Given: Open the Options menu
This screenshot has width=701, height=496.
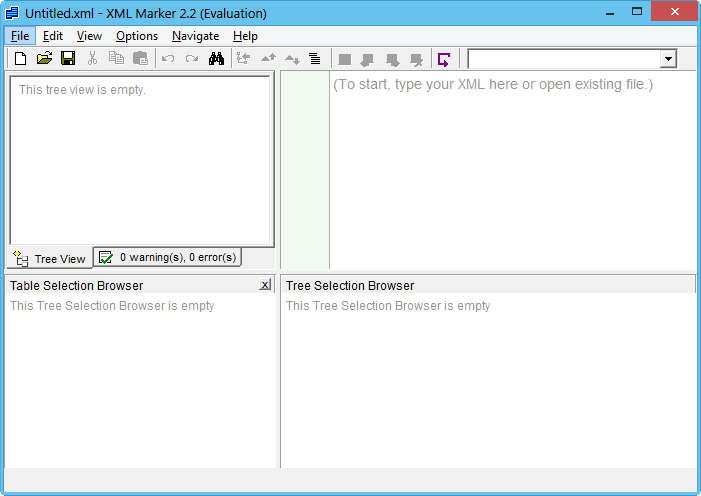Looking at the screenshot, I should [x=137, y=36].
